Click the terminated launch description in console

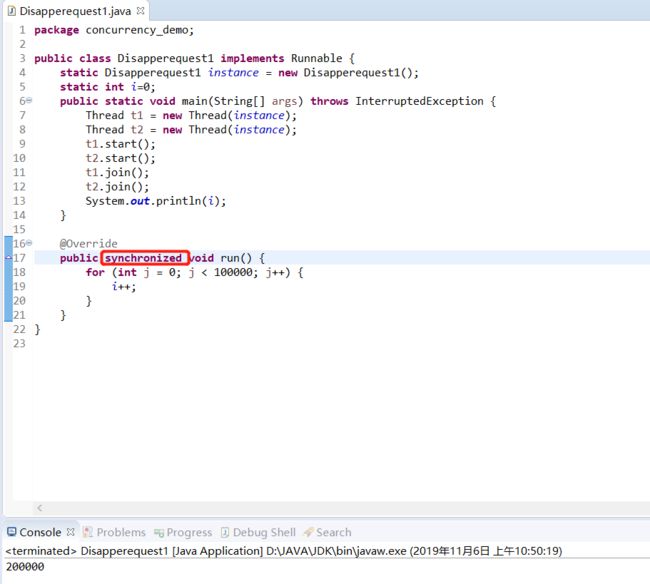284,551
